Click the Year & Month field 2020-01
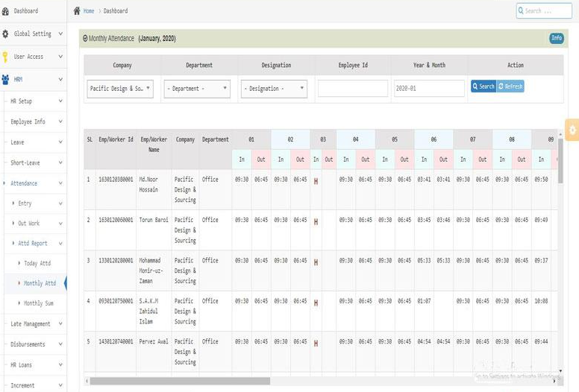The image size is (579, 392). [x=429, y=89]
